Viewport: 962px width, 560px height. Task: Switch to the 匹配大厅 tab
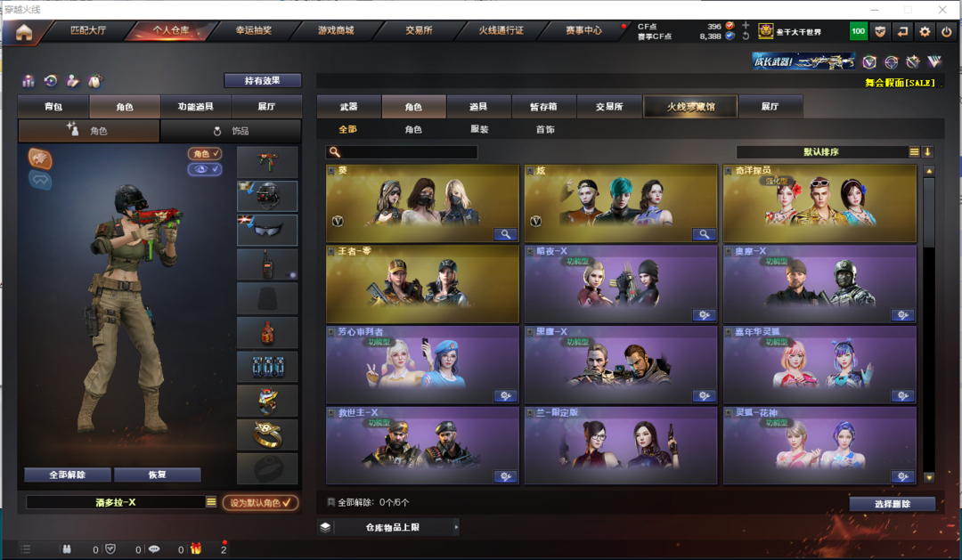tap(88, 30)
